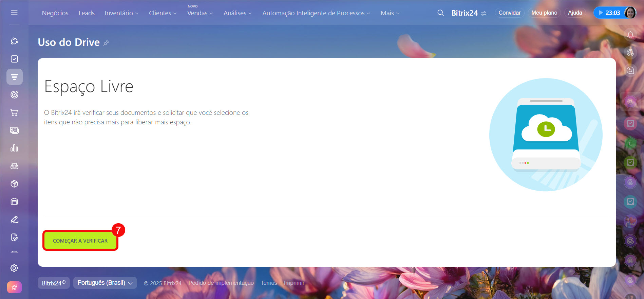Open the bar chart analytics sidebar icon
Viewport: 644px width, 299px height.
pyautogui.click(x=14, y=148)
